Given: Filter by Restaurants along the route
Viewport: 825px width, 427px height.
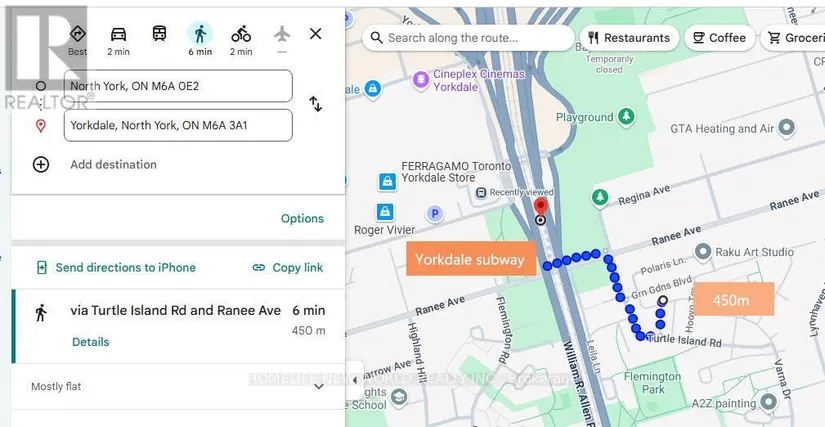Looking at the screenshot, I should [629, 38].
